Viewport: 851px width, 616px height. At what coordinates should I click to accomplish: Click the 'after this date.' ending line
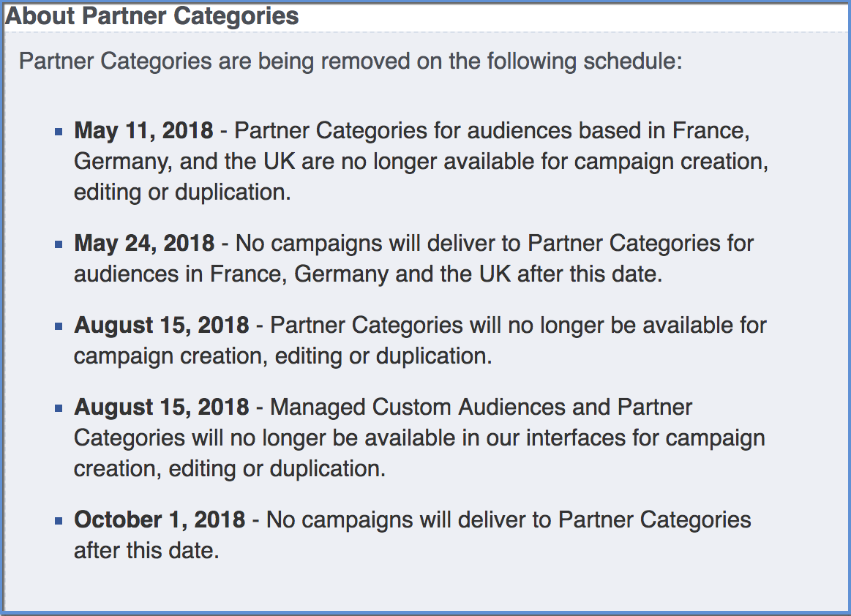146,551
